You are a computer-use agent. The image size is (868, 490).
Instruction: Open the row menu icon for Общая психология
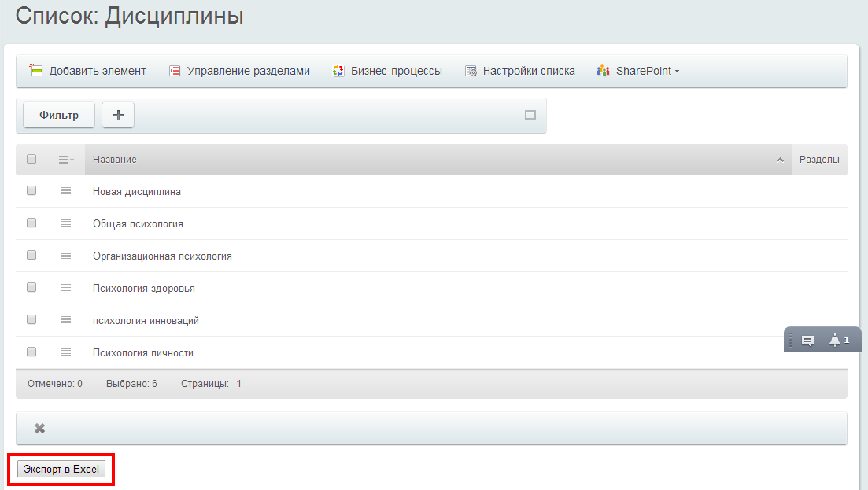[66, 223]
